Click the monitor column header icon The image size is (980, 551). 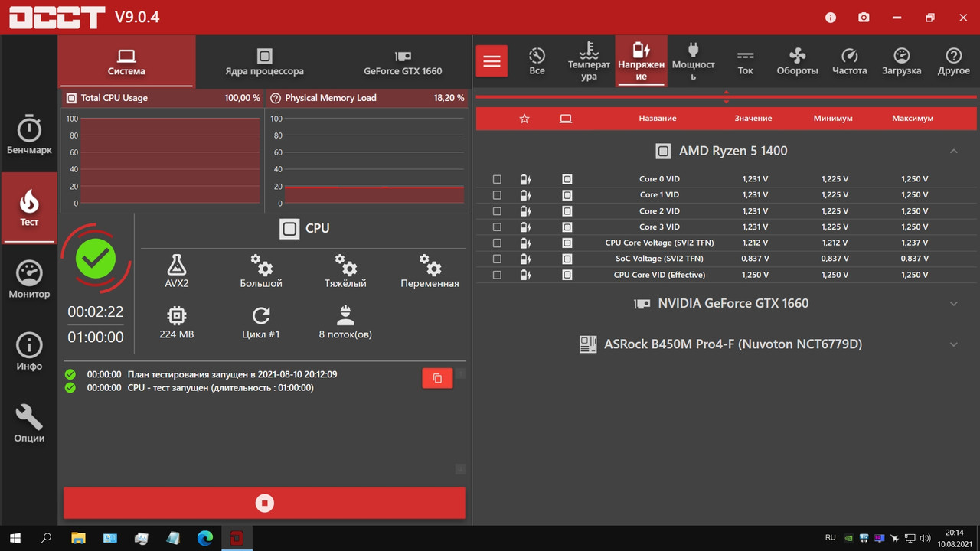click(x=566, y=119)
